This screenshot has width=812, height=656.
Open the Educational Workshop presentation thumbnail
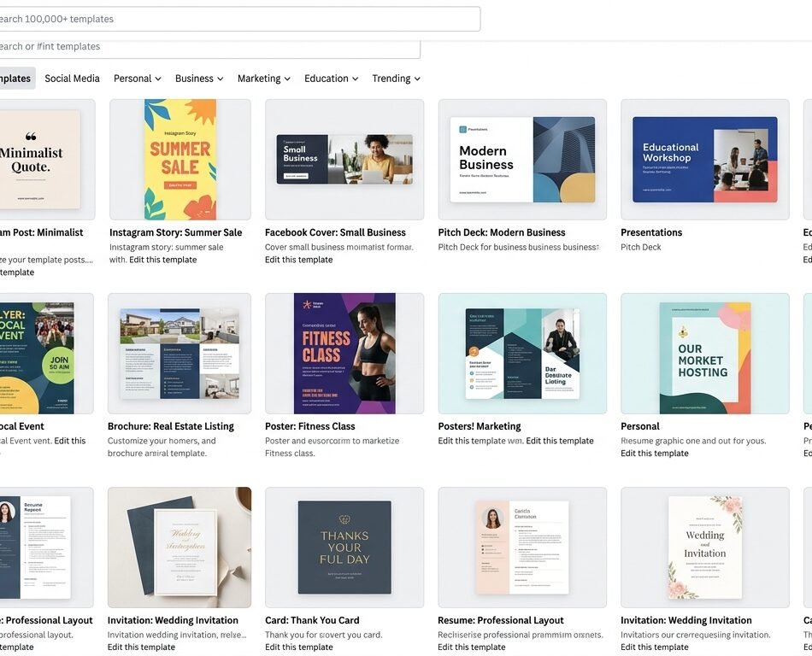(x=705, y=160)
